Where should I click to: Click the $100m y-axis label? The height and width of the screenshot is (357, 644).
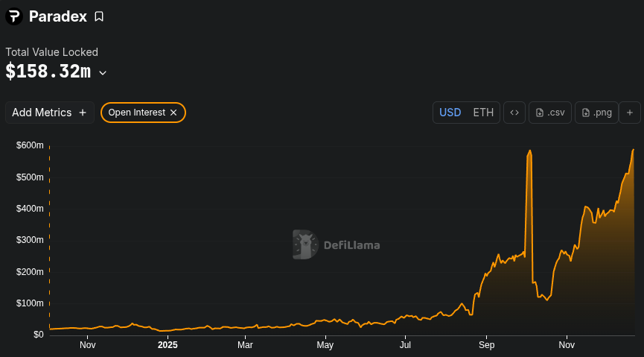30,303
